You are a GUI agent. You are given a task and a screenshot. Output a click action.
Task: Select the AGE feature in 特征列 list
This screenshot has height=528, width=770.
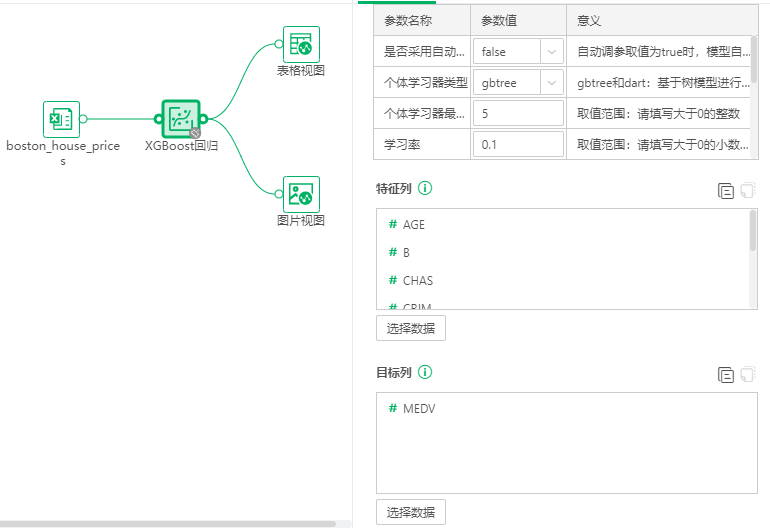[413, 225]
